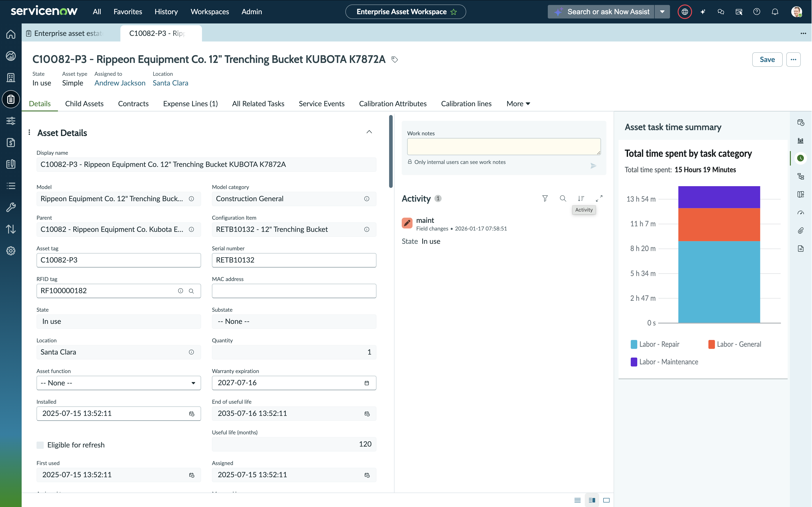This screenshot has width=812, height=507.
Task: Open the Home icon in left sidebar
Action: point(11,34)
